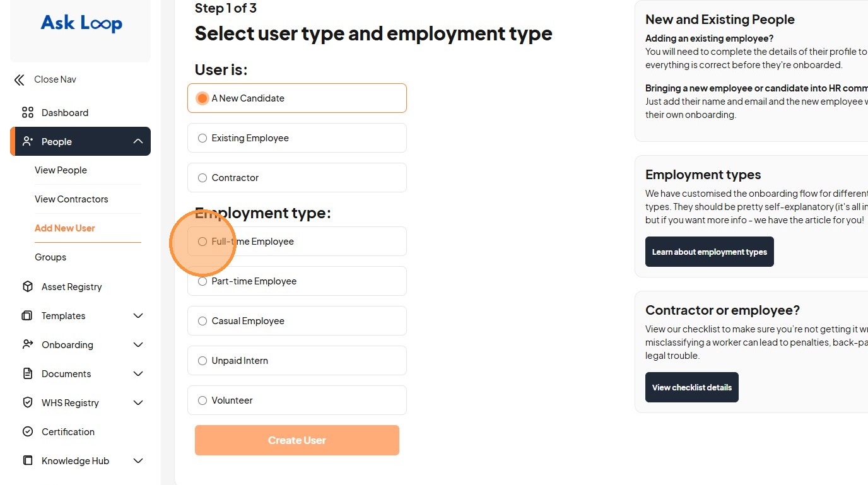
Task: Choose Part-time Employee employment type
Action: click(202, 281)
